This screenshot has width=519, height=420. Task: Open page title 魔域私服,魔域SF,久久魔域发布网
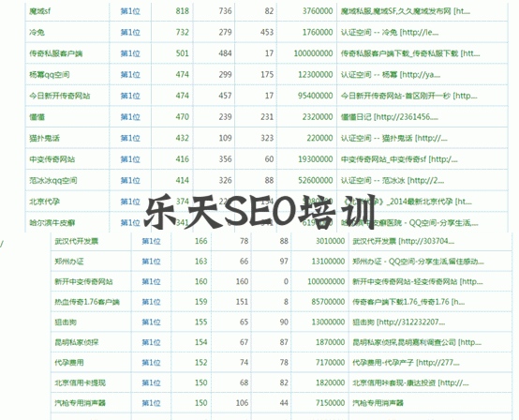pyautogui.click(x=396, y=11)
